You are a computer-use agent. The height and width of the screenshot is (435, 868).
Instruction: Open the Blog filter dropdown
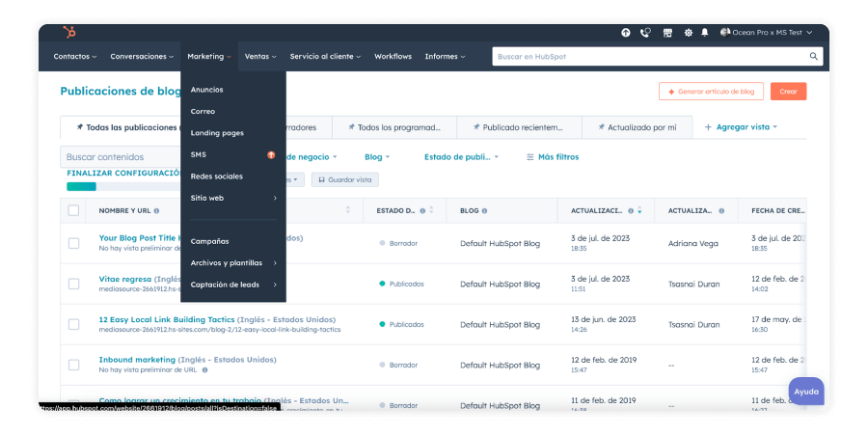(x=377, y=157)
